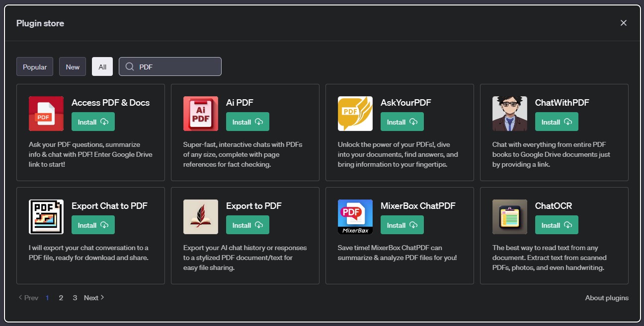Close the Plugin store dialog

624,23
